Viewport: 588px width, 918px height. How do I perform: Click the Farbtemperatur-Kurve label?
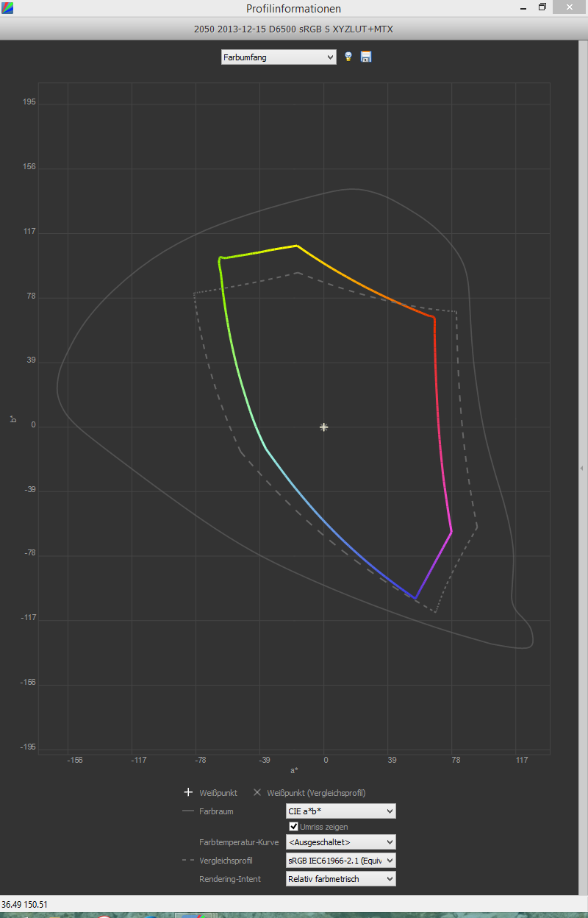(239, 842)
